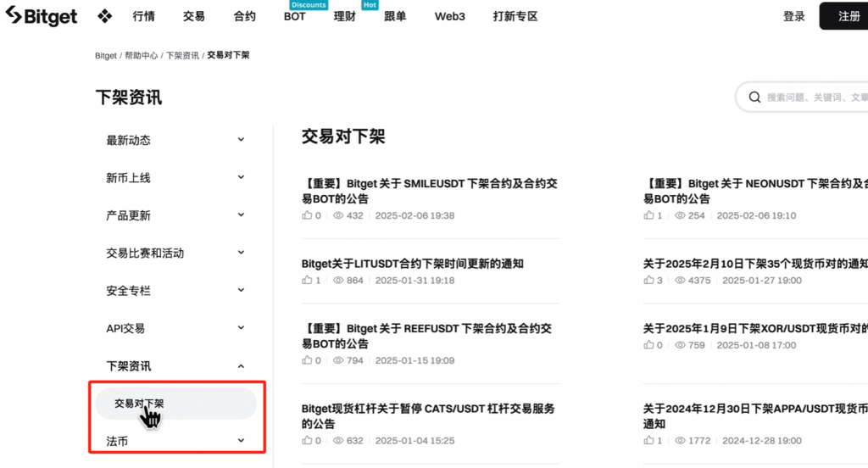Open the BOT nav menu
Image resolution: width=868 pixels, height=468 pixels.
click(294, 17)
